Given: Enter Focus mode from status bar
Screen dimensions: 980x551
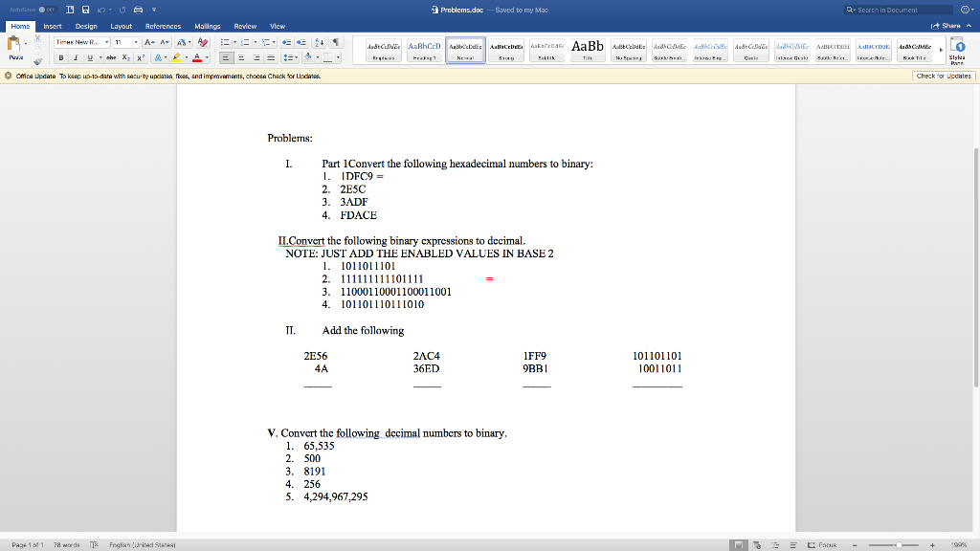Looking at the screenshot, I should 822,545.
